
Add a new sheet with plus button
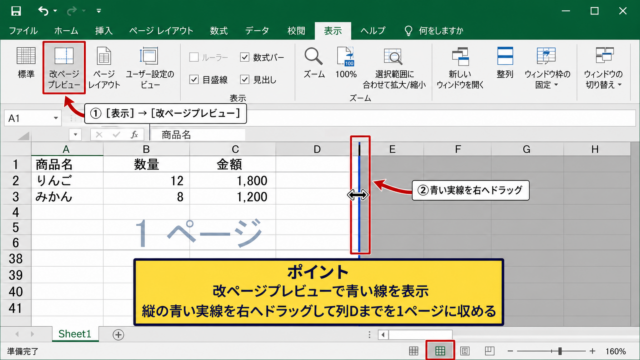coord(118,335)
